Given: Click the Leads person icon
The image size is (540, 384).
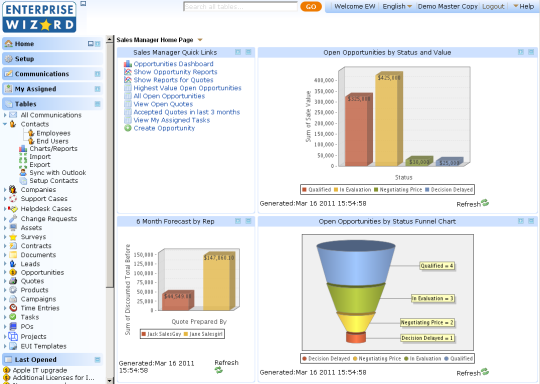Looking at the screenshot, I should (13, 264).
